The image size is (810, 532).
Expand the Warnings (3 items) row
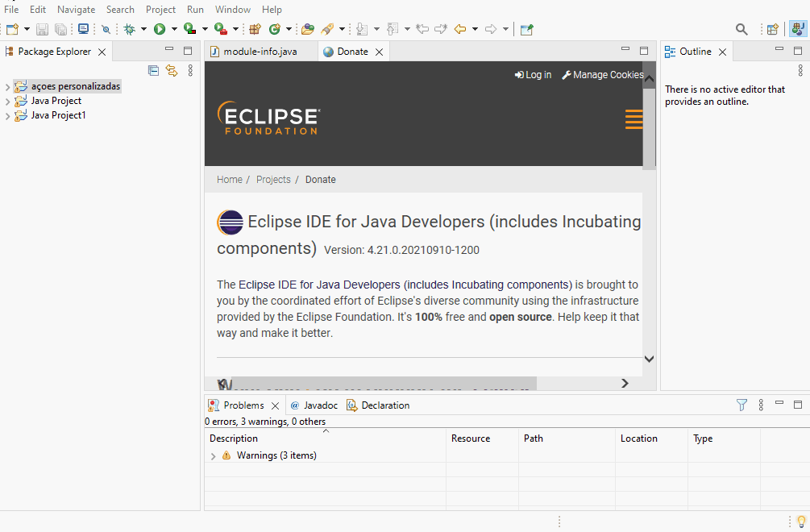[x=213, y=456]
